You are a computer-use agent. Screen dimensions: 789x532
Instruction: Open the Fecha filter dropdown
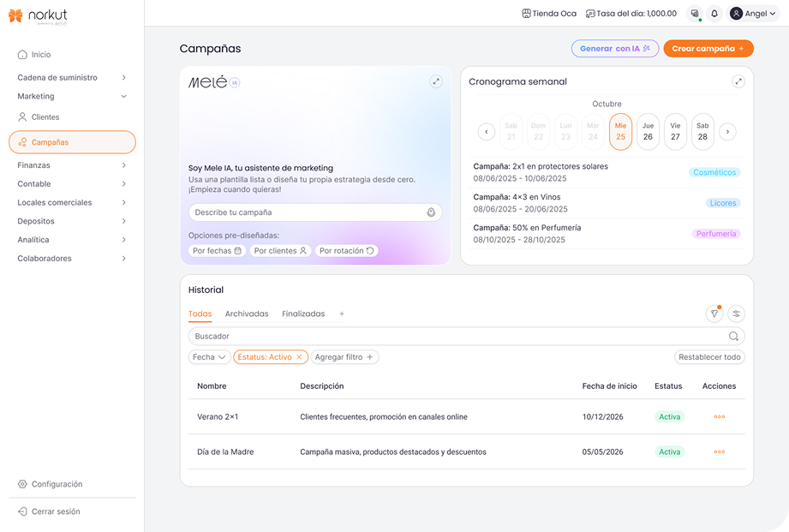coord(209,357)
